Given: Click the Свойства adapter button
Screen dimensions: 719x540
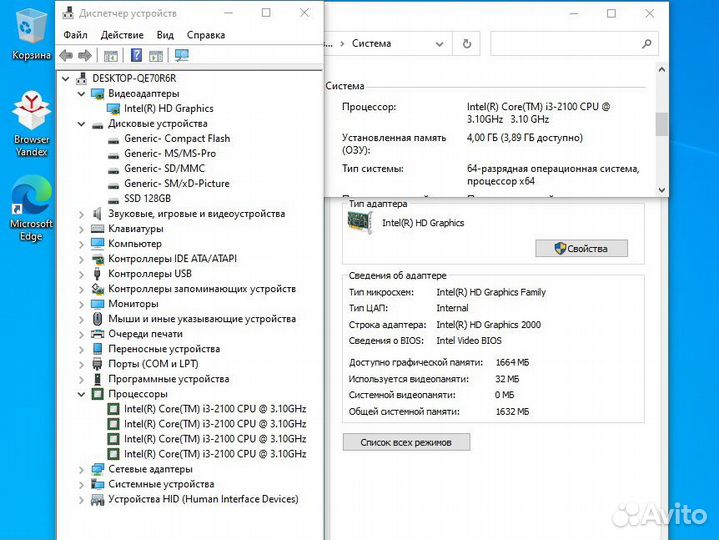Looking at the screenshot, I should tap(581, 248).
